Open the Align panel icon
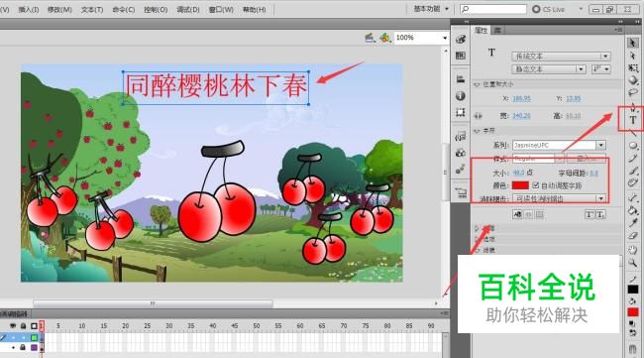The image size is (644, 358). pos(461,79)
